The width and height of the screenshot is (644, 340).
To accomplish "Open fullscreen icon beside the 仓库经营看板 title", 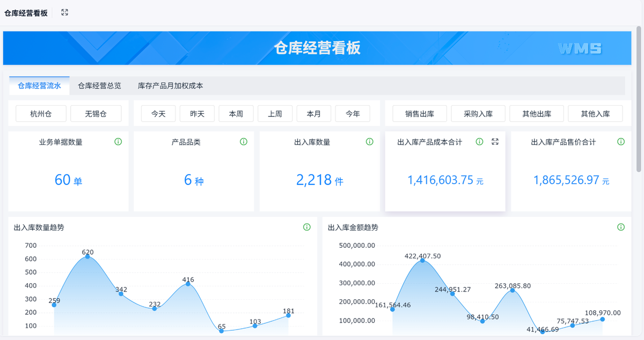I will (65, 12).
